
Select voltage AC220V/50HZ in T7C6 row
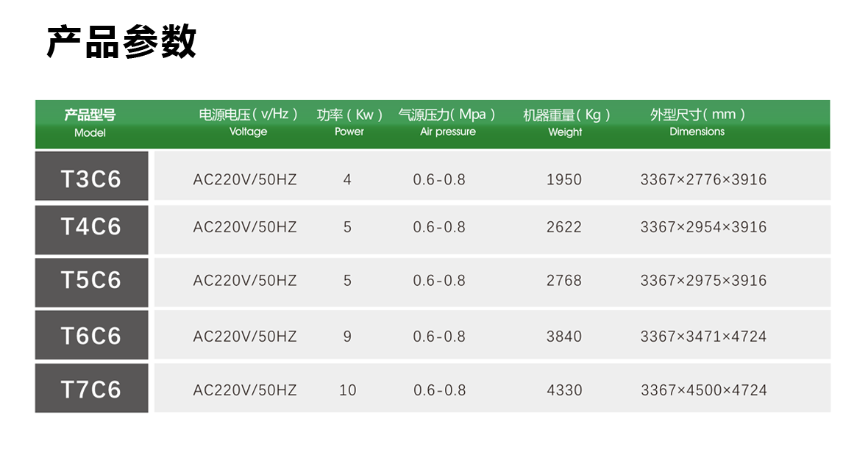[245, 390]
